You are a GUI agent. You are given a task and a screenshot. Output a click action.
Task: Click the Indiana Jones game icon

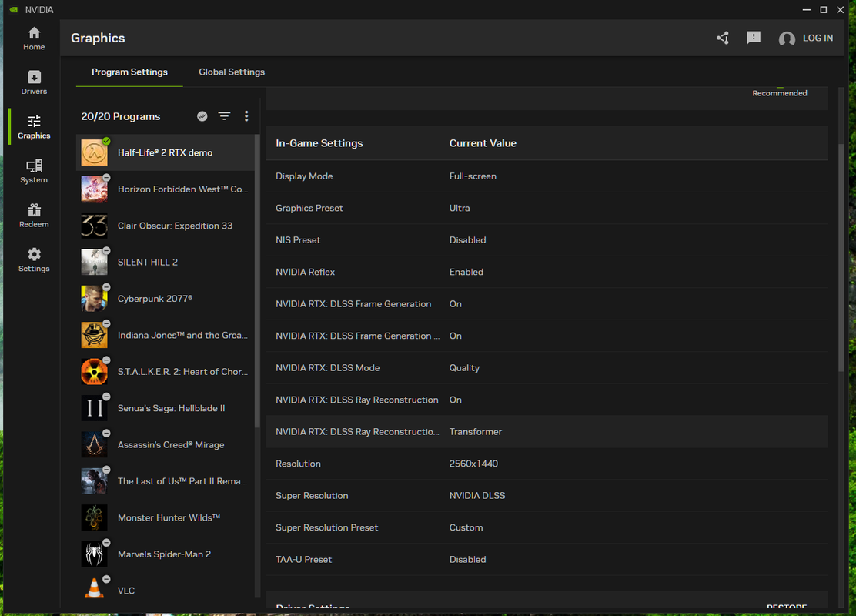click(95, 335)
